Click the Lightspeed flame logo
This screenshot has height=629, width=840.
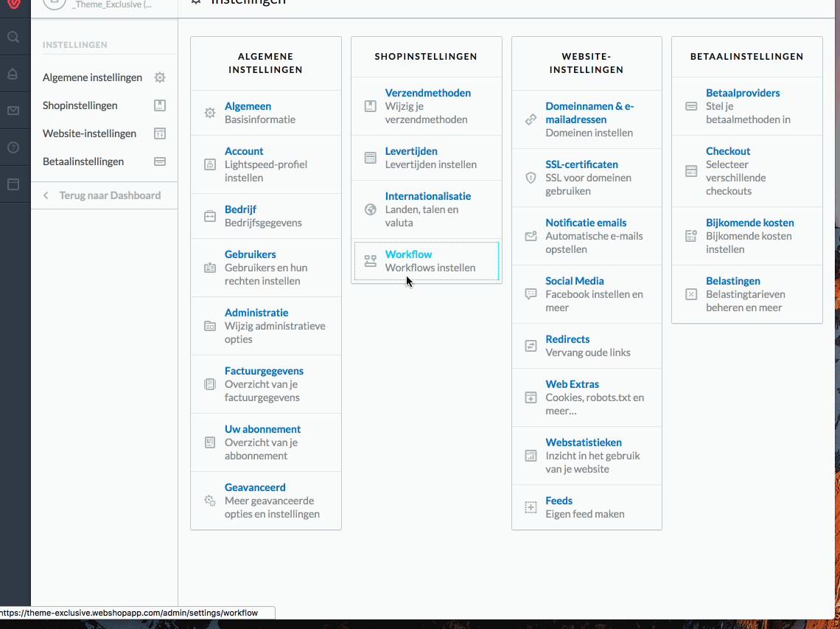14,4
